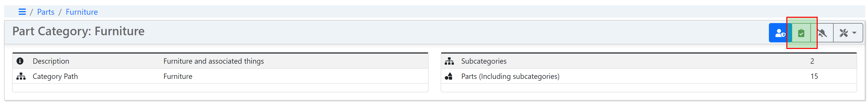Click the Description row label

pyautogui.click(x=51, y=61)
